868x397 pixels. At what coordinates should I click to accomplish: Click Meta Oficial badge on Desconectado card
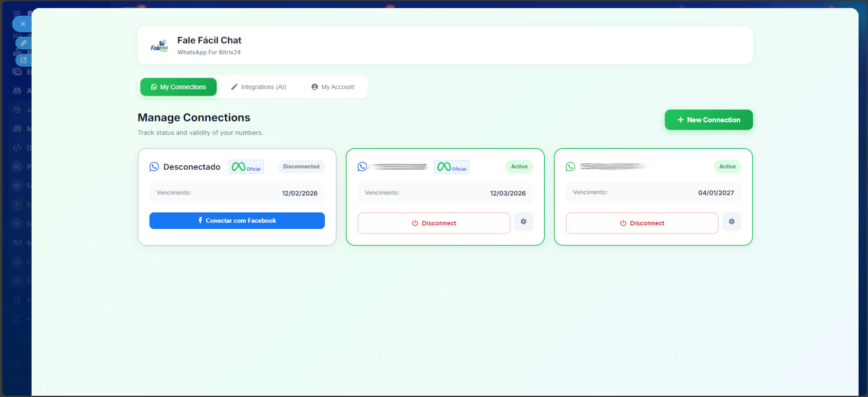coord(246,167)
